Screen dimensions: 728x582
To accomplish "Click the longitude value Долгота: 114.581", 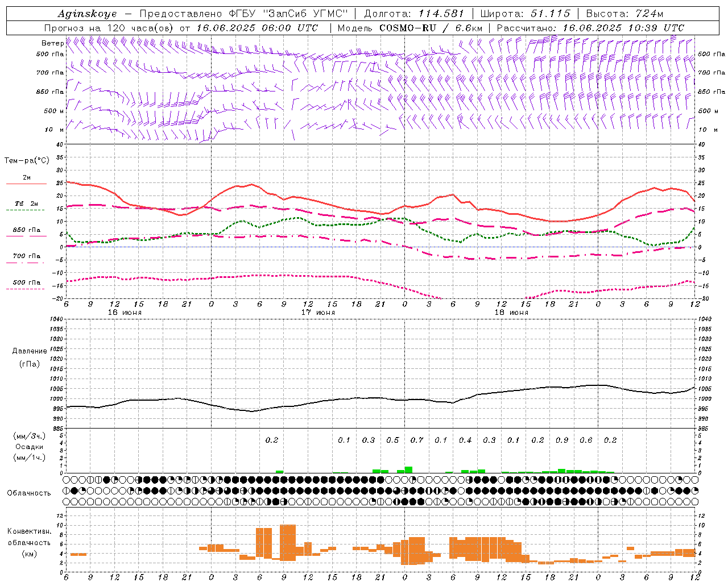I will pos(414,14).
